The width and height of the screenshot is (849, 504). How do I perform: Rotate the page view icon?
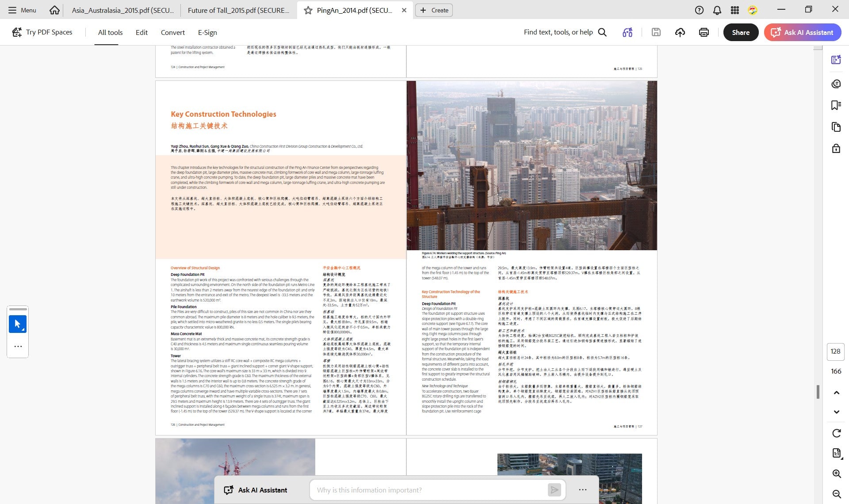point(836,433)
